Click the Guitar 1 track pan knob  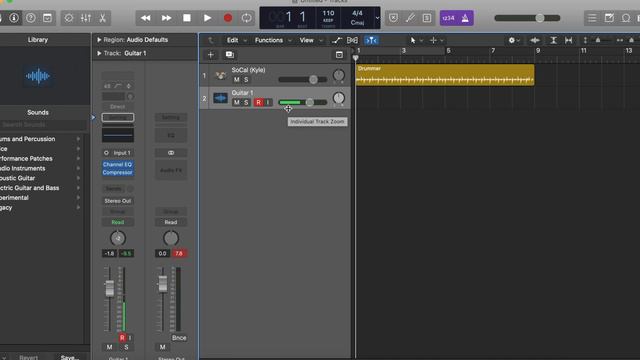[x=338, y=98]
